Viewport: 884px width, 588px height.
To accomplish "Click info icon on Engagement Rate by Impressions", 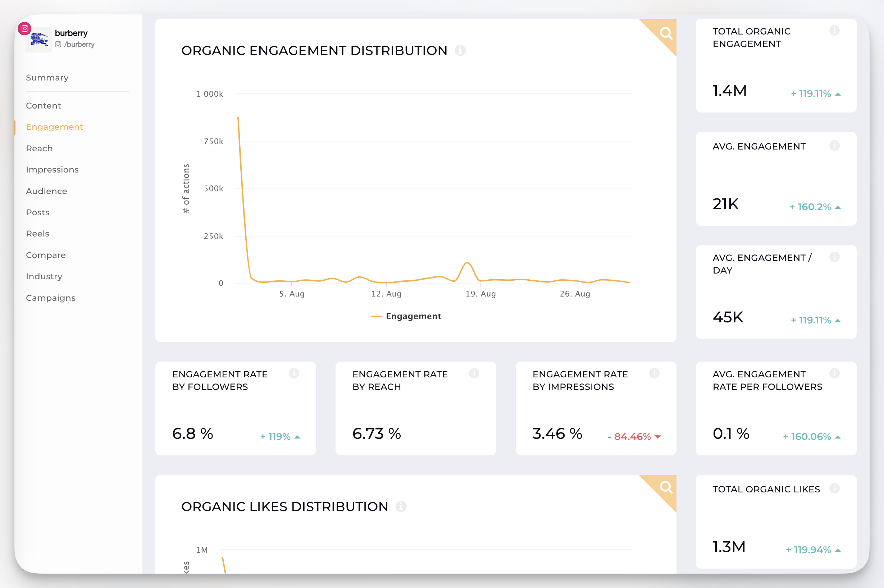I will [655, 373].
